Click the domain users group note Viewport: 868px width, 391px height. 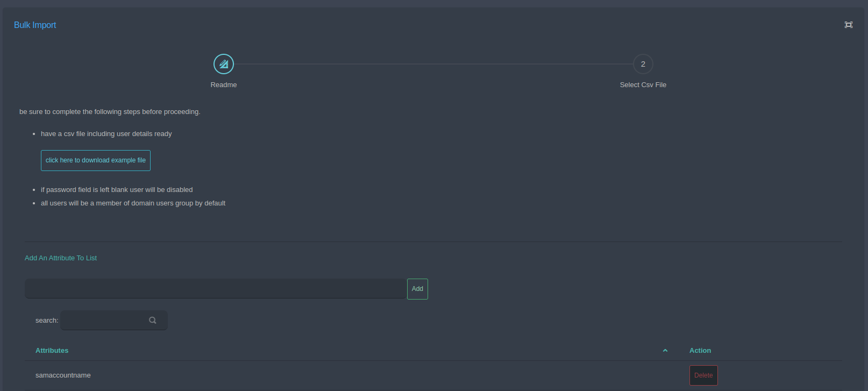click(133, 203)
